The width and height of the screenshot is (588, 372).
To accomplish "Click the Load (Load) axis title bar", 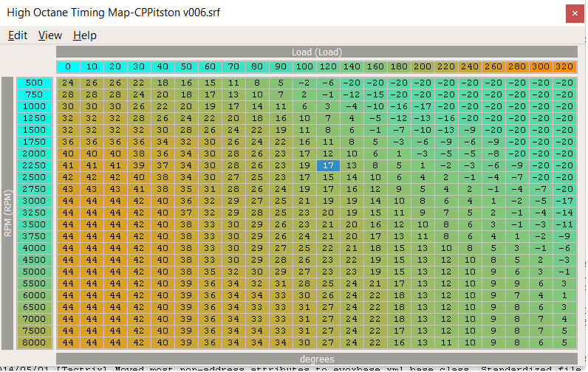I will [316, 52].
